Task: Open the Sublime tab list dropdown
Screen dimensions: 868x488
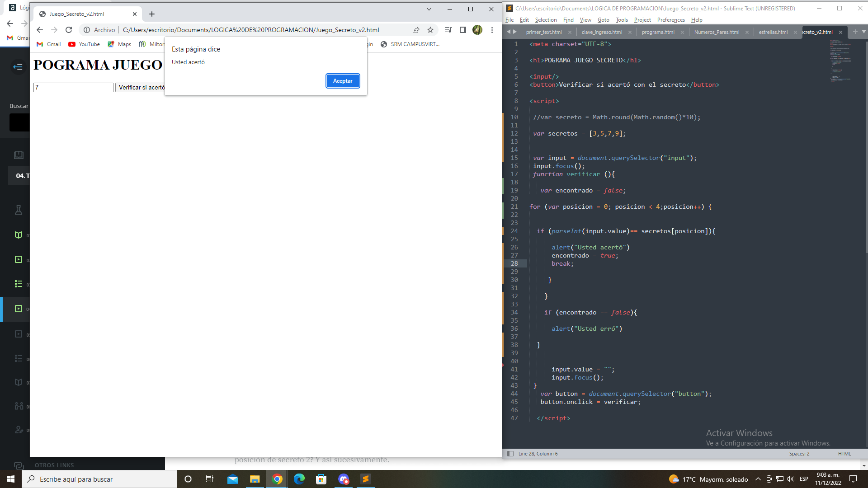Action: (x=864, y=32)
